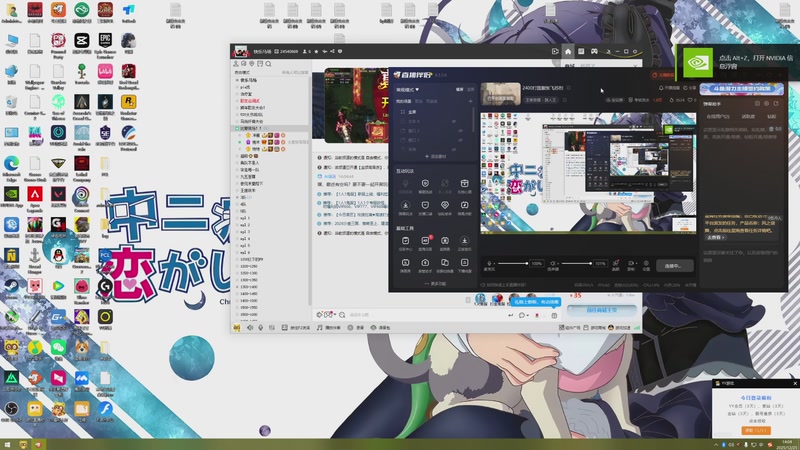Adjust the speaker volume slider
The height and width of the screenshot is (450, 800).
pos(576,263)
